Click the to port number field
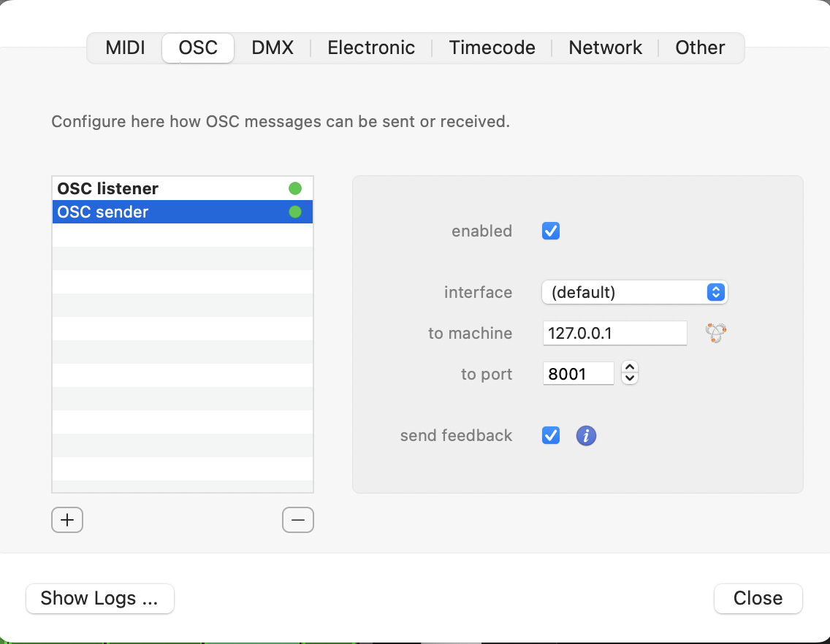Viewport: 830px width, 644px height. pyautogui.click(x=578, y=375)
